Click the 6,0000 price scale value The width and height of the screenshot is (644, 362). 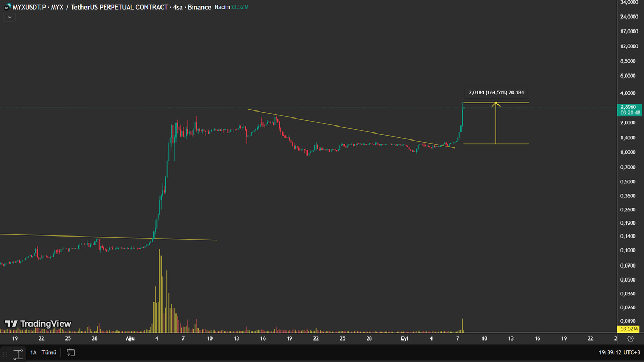pyautogui.click(x=628, y=76)
